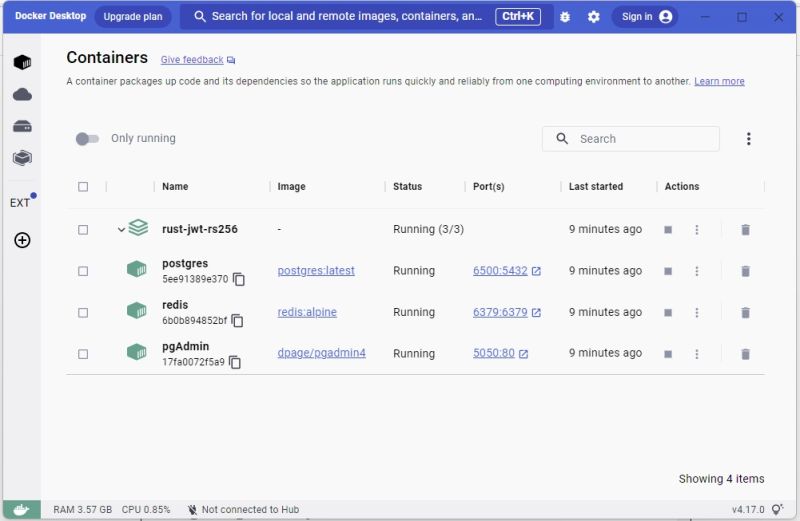
Task: Open the Learn more link
Action: click(719, 81)
